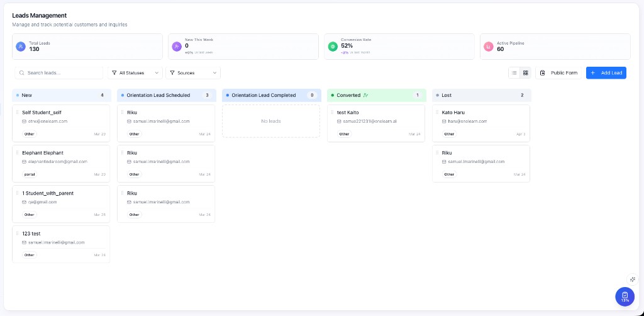
Task: Click the count badge 2 on Lost column
Action: pos(522,95)
